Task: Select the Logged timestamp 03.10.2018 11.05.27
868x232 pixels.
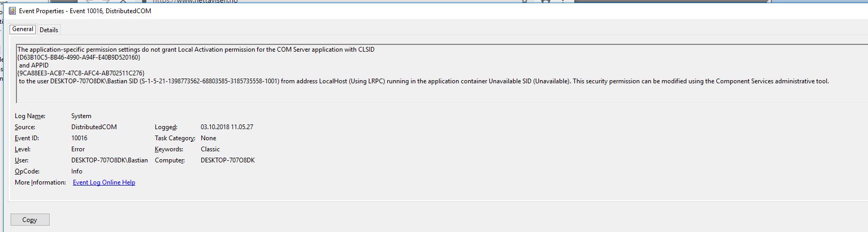Action: coord(227,127)
